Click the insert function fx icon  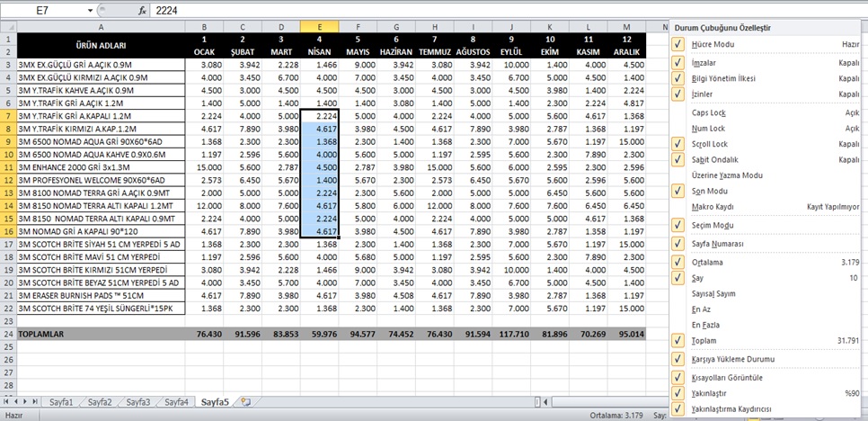coord(142,11)
